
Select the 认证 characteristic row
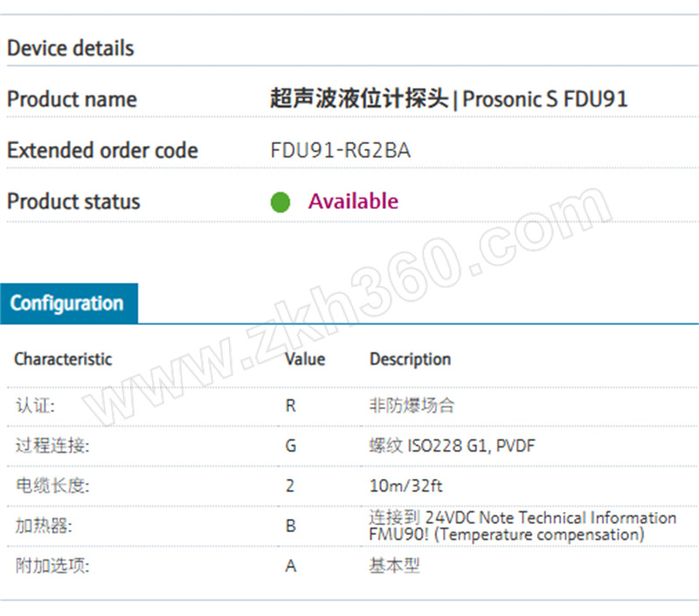353,406
